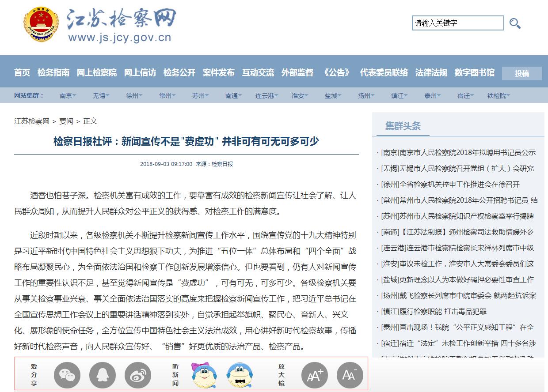Open the 首页 navigation item
Viewport: 548px width, 392px height.
point(22,72)
